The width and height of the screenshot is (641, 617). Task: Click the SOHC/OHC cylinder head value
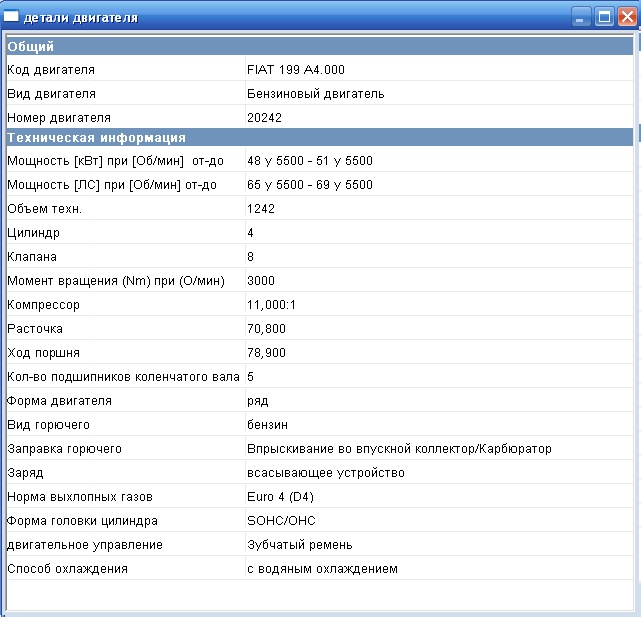click(x=281, y=521)
